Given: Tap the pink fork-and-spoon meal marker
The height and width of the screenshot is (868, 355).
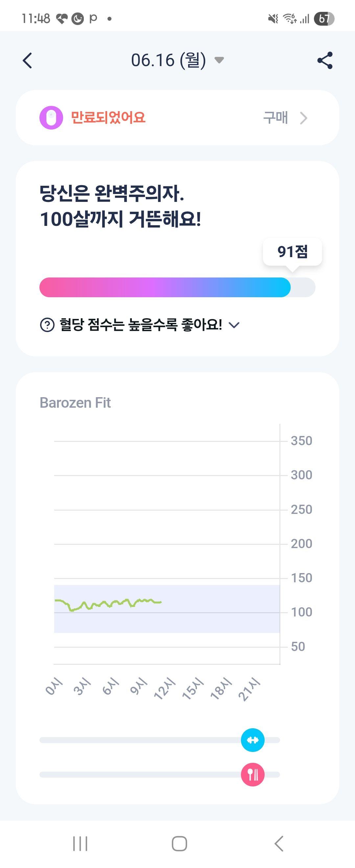Looking at the screenshot, I should pos(253,775).
